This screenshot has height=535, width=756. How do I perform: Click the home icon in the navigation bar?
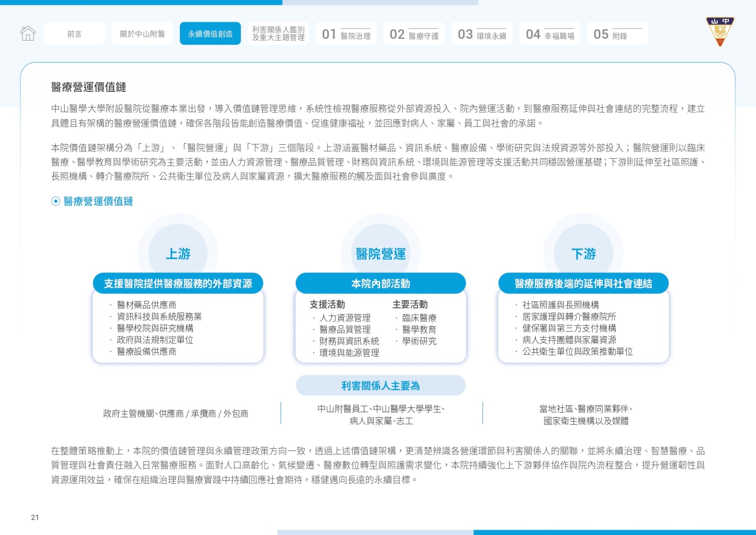[x=28, y=33]
